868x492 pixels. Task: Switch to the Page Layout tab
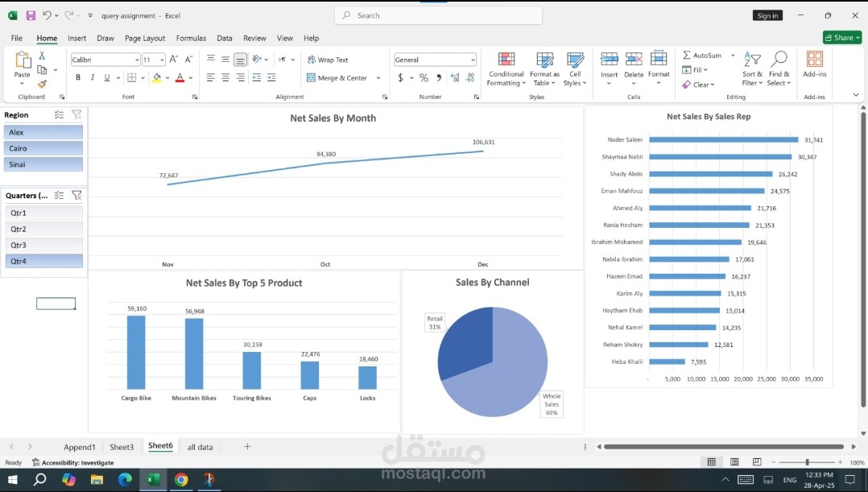[x=145, y=38]
